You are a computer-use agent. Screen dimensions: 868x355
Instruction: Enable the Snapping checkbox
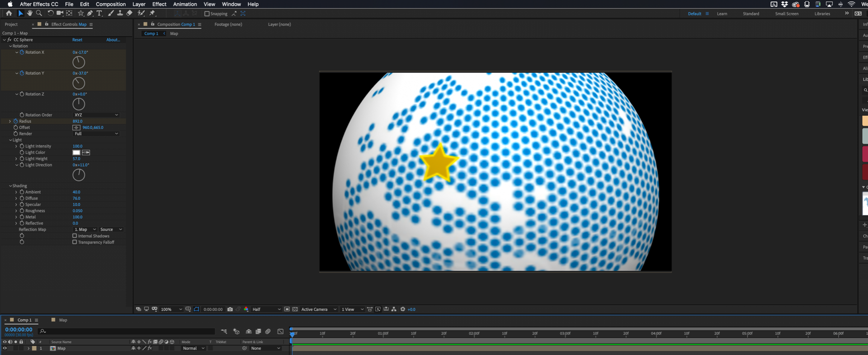coord(207,14)
